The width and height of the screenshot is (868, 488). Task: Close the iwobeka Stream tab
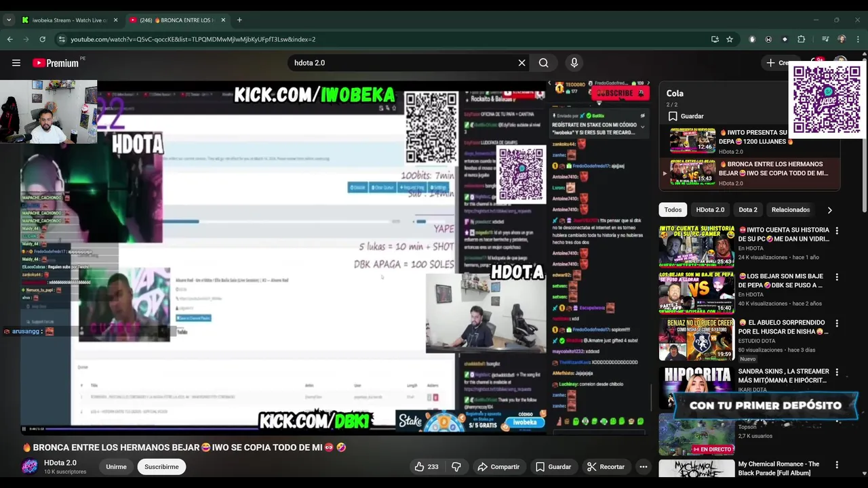tap(115, 20)
